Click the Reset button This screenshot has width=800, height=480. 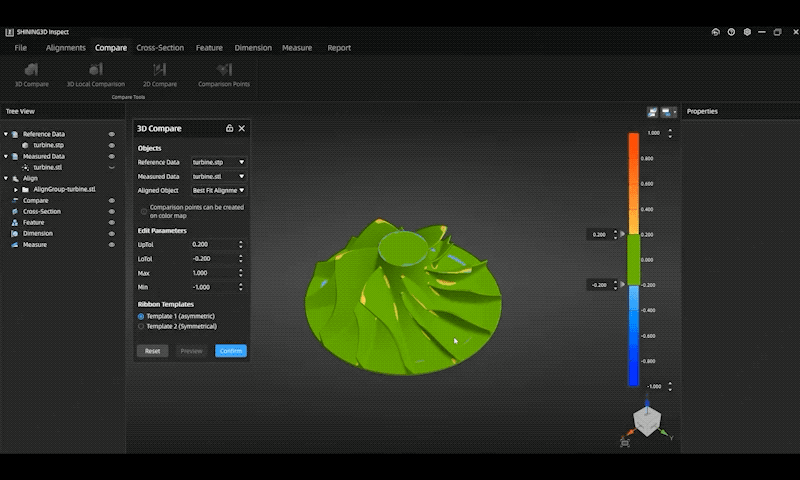[x=152, y=351]
